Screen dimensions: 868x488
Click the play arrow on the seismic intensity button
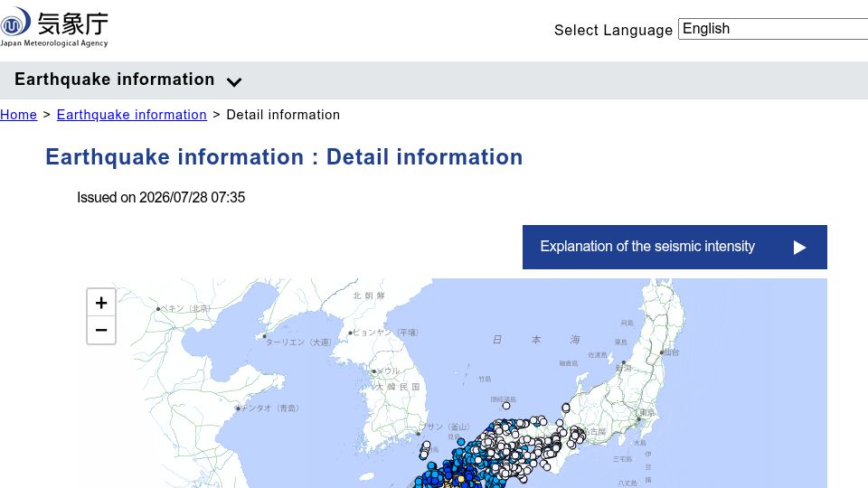point(799,248)
